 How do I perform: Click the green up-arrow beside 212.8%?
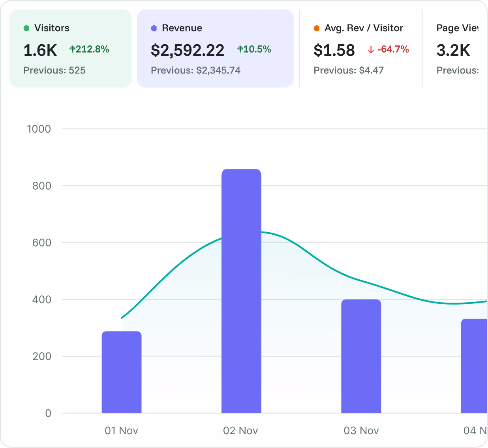[x=72, y=49]
